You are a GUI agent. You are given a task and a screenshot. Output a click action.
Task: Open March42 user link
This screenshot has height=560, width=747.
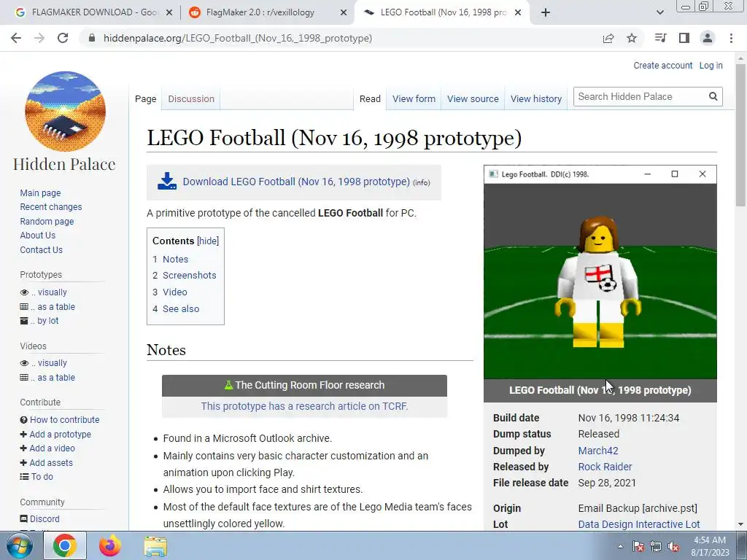coord(598,451)
